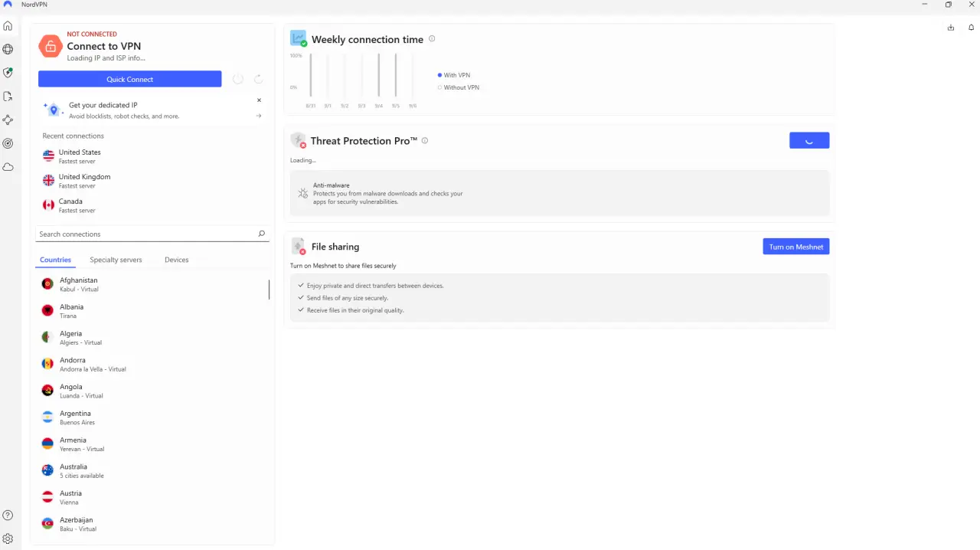
Task: Open the Meshnet sidebar icon
Action: tap(8, 120)
